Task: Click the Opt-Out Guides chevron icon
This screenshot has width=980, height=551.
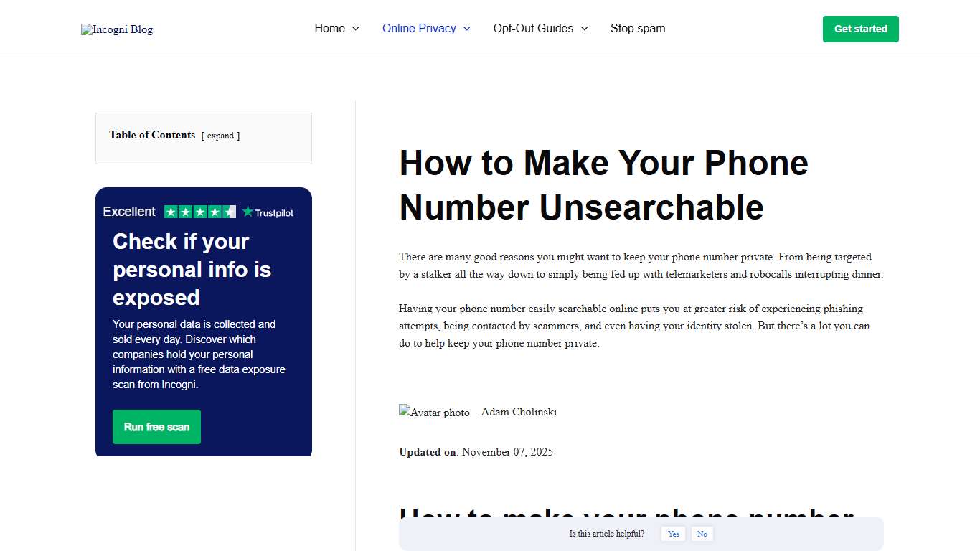Action: [x=585, y=29]
